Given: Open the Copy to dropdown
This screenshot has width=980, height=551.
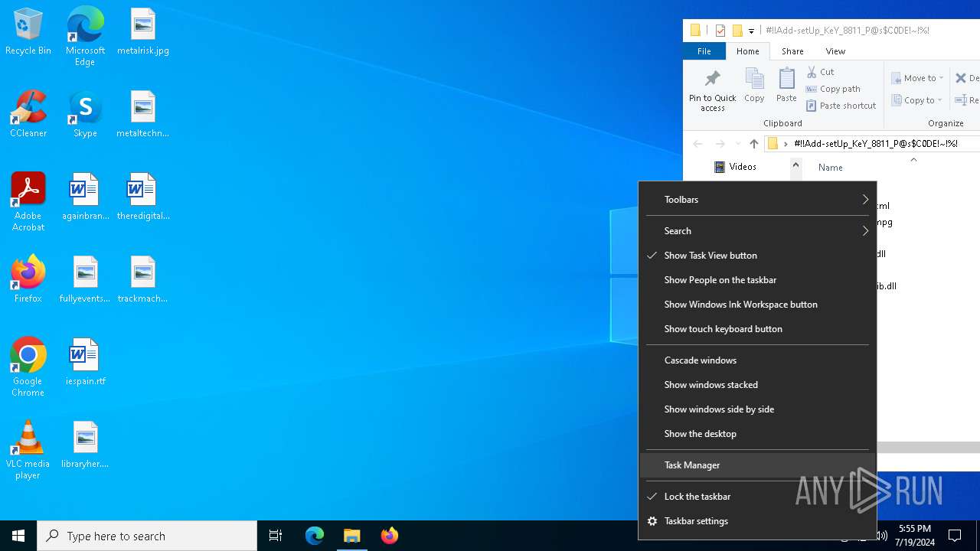Looking at the screenshot, I should (917, 100).
